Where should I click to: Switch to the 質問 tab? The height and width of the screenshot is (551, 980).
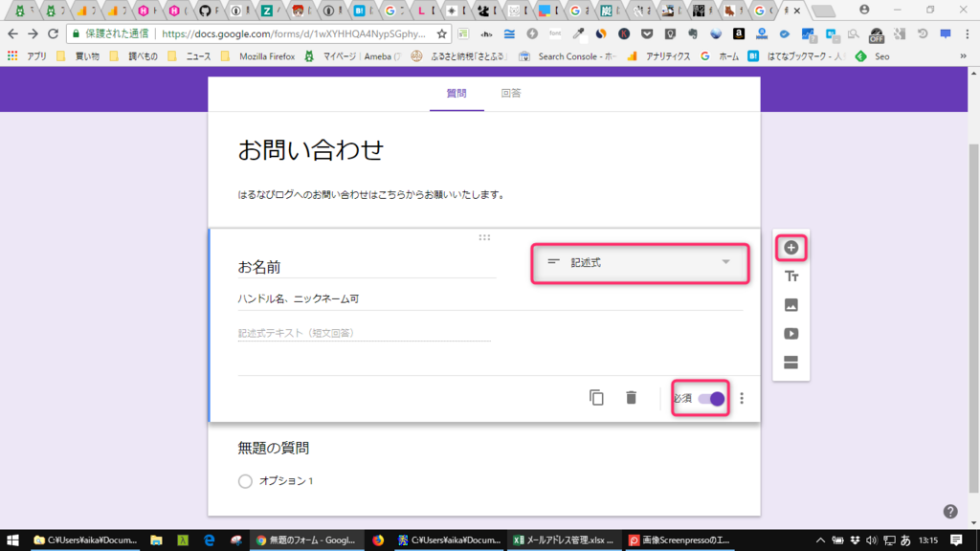point(457,93)
